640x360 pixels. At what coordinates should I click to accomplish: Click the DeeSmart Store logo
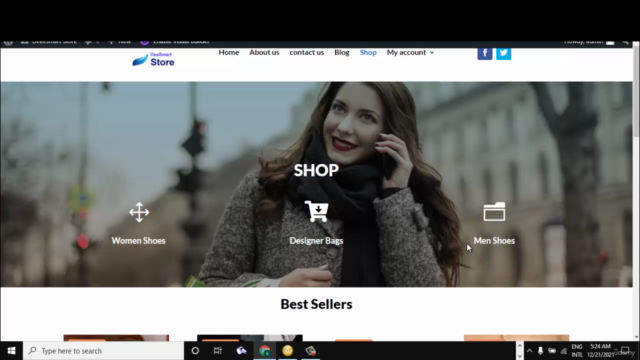153,60
